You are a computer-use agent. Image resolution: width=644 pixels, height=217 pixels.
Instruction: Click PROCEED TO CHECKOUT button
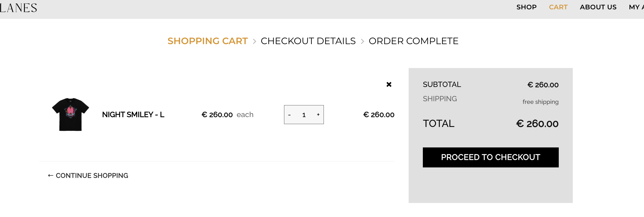coord(491,157)
